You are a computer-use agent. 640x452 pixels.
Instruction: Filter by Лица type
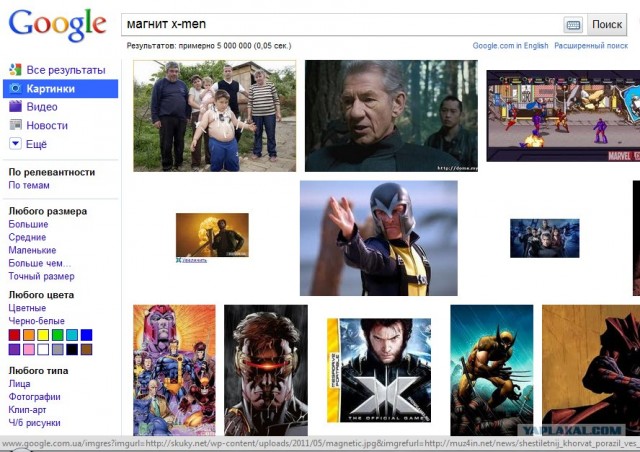point(19,384)
